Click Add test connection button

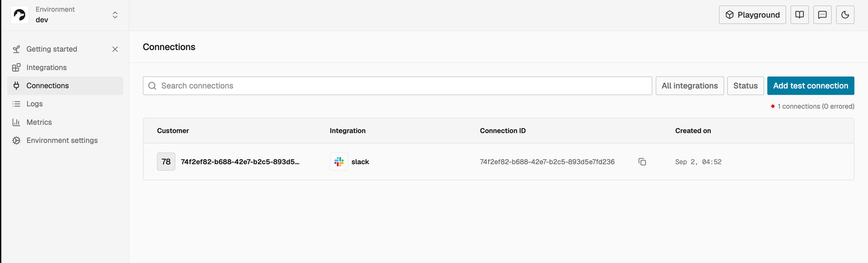pyautogui.click(x=811, y=86)
